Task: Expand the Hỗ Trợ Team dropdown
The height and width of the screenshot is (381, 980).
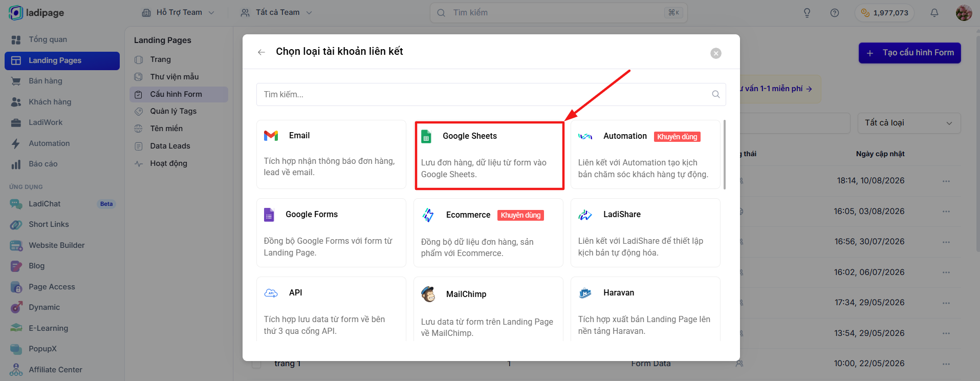Action: pyautogui.click(x=178, y=12)
